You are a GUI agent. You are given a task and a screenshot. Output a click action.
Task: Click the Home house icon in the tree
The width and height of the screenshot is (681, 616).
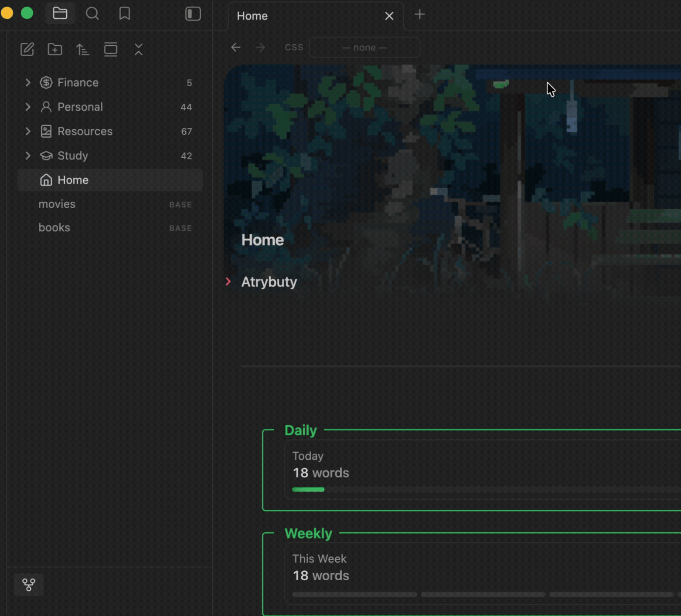point(46,180)
